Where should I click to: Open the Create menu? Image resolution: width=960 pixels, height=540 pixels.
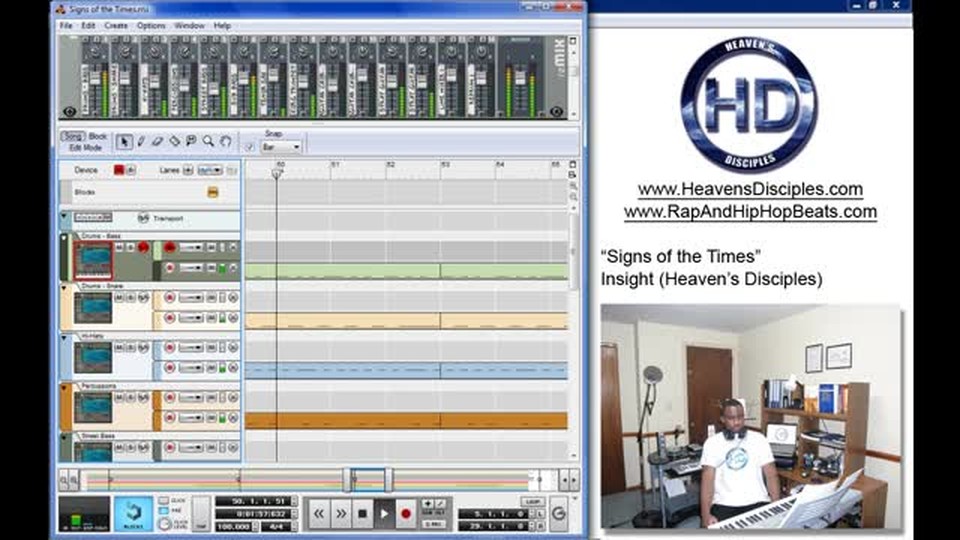click(x=116, y=26)
